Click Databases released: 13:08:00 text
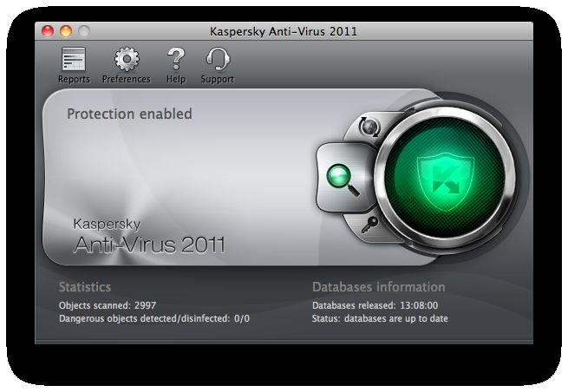 point(375,305)
